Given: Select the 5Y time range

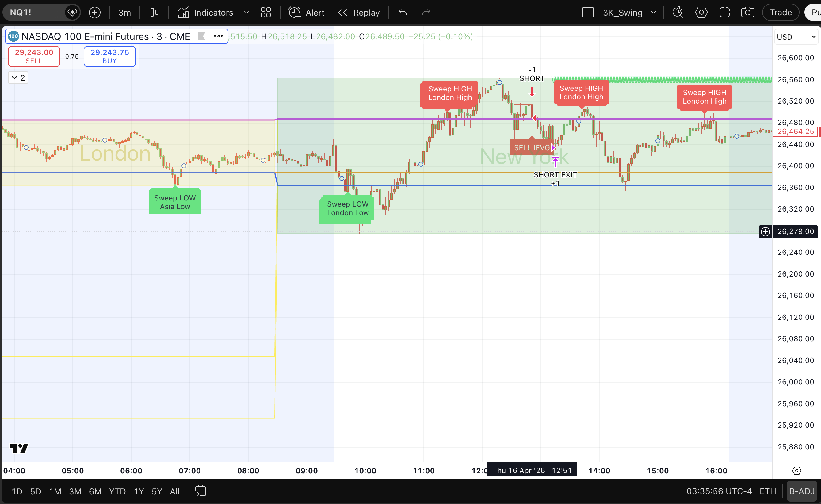Looking at the screenshot, I should (157, 491).
